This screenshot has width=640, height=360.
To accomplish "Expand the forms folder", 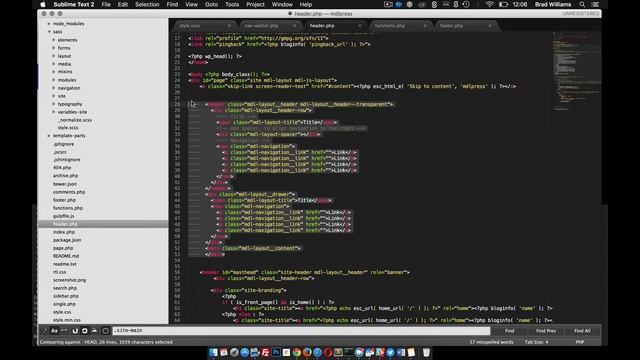I will pyautogui.click(x=54, y=48).
